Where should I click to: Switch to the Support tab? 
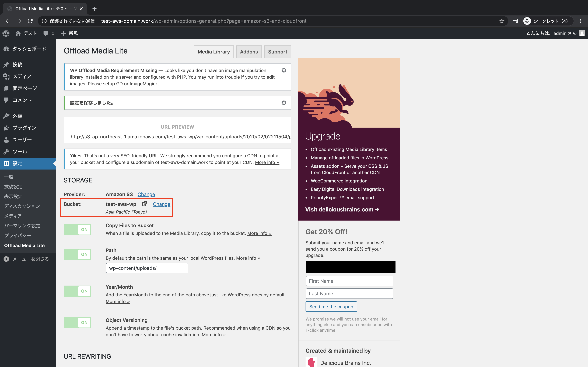(278, 52)
